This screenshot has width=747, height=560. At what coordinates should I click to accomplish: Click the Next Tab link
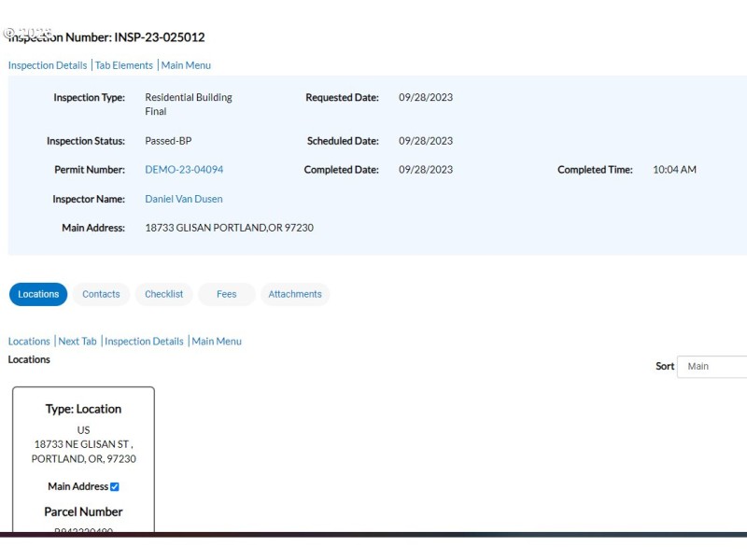pos(78,342)
